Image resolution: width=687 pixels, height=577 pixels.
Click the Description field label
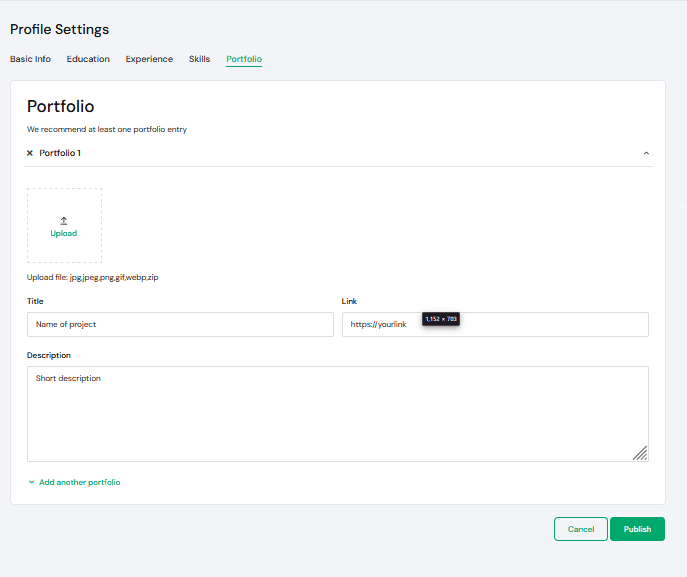(x=49, y=355)
